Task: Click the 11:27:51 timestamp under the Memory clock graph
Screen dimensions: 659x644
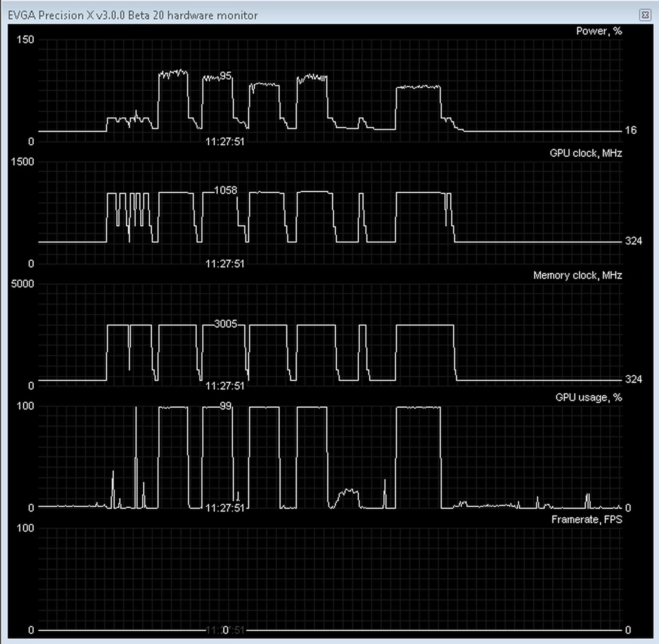Action: 225,386
